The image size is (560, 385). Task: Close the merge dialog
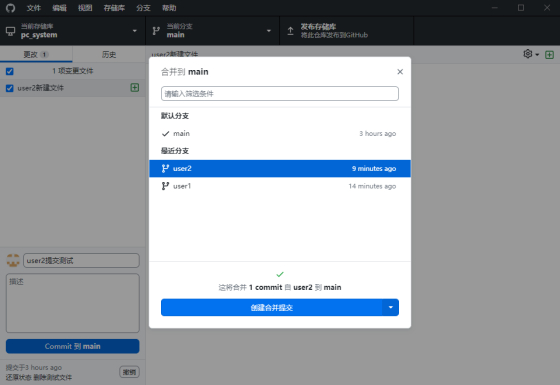(400, 72)
